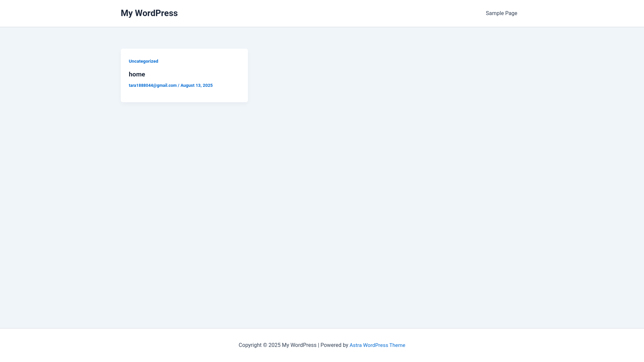
Task: View author tara1888044@gmail.com posts
Action: (x=153, y=85)
